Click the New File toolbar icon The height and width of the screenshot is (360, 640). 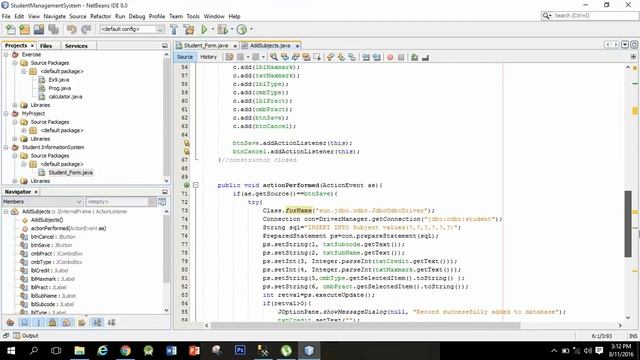coord(11,29)
